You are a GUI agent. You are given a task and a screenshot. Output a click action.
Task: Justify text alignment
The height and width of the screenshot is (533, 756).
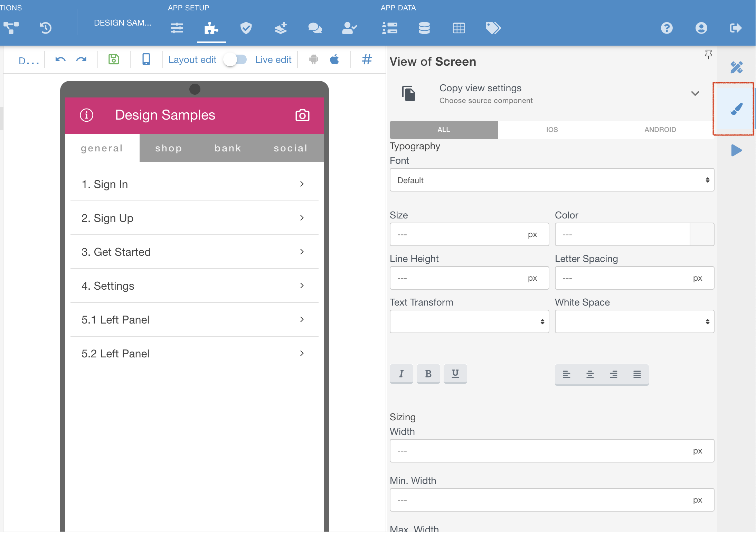click(637, 374)
